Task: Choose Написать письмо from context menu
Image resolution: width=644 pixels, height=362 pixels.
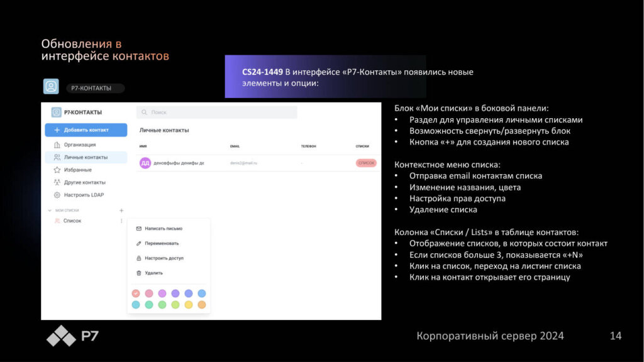Action: [163, 229]
